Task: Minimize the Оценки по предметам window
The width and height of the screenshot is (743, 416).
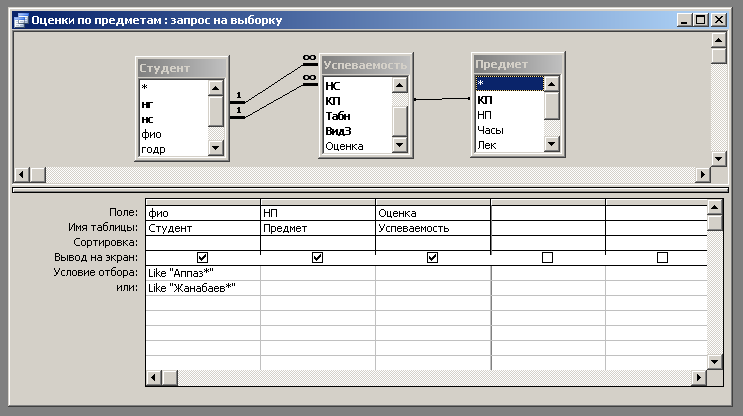Action: pos(684,20)
